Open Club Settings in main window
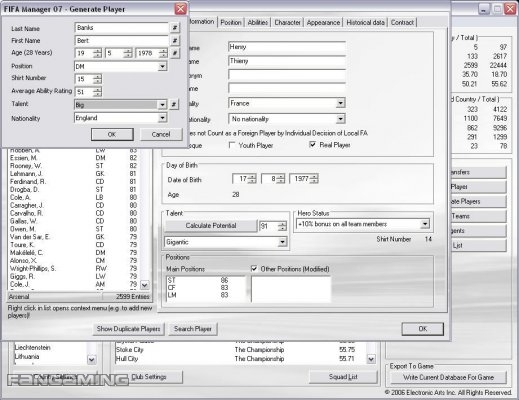The width and height of the screenshot is (519, 400). [149, 377]
